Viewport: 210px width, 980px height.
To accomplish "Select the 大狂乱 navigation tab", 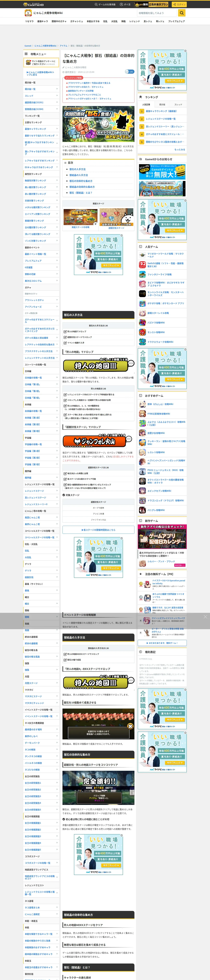I will 114,21.
